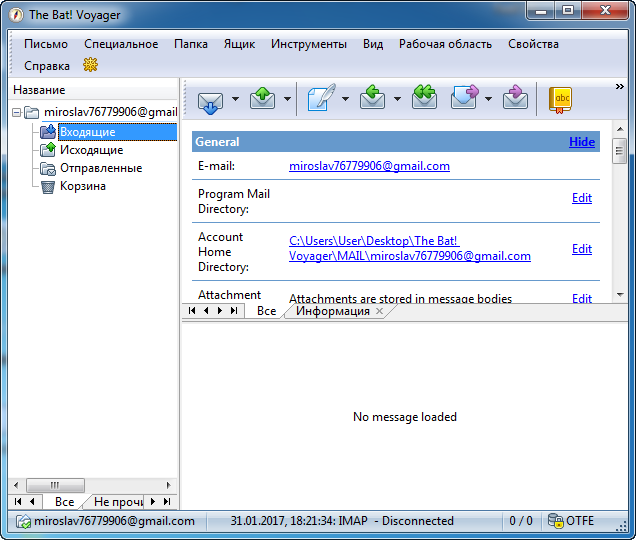This screenshot has height=540, width=636.
Task: Click folder tree horizontal scrollbar thumb
Action: (55, 485)
